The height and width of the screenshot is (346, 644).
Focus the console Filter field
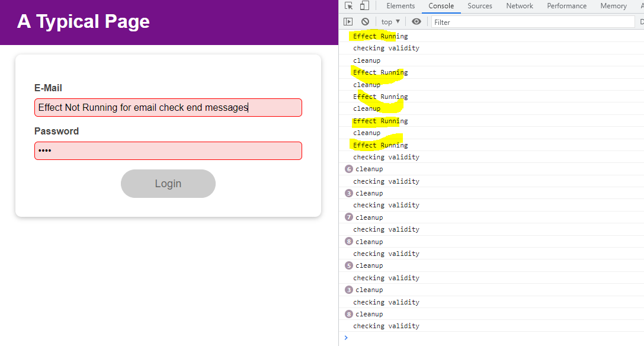[x=533, y=22]
